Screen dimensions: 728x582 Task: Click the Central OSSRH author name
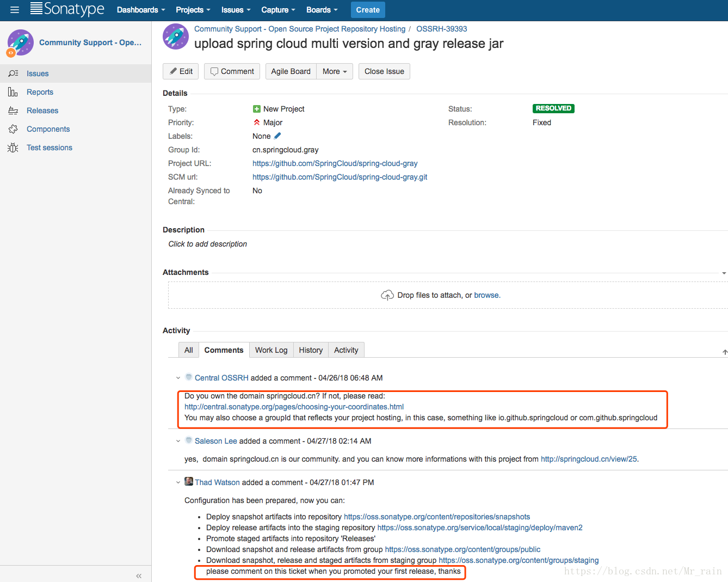pos(221,378)
